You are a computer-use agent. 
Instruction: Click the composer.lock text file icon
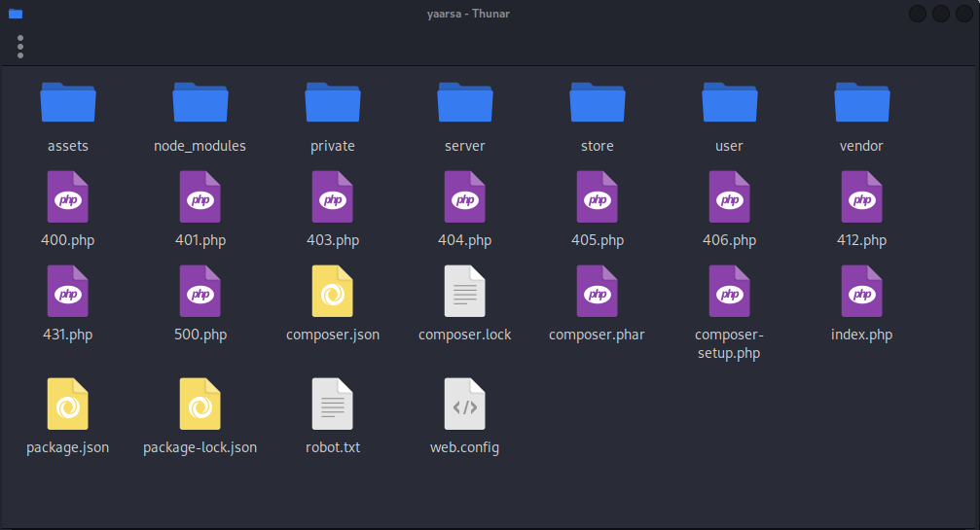point(465,291)
